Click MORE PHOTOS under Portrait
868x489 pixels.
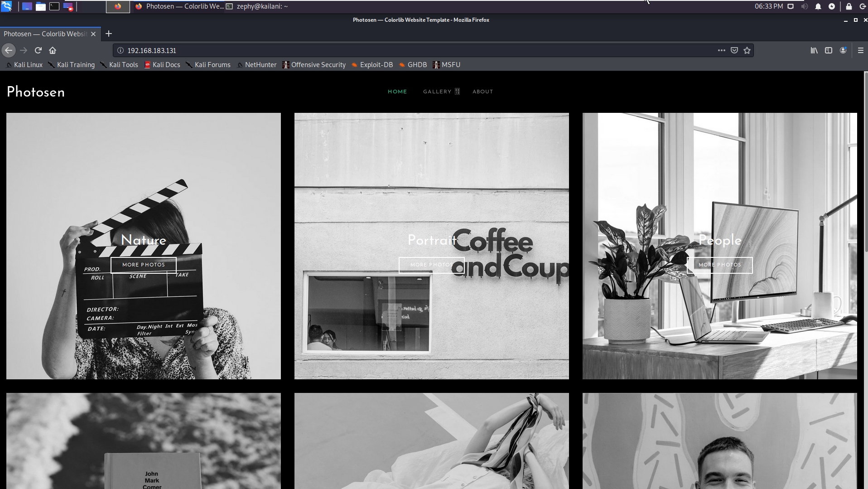[x=432, y=265]
